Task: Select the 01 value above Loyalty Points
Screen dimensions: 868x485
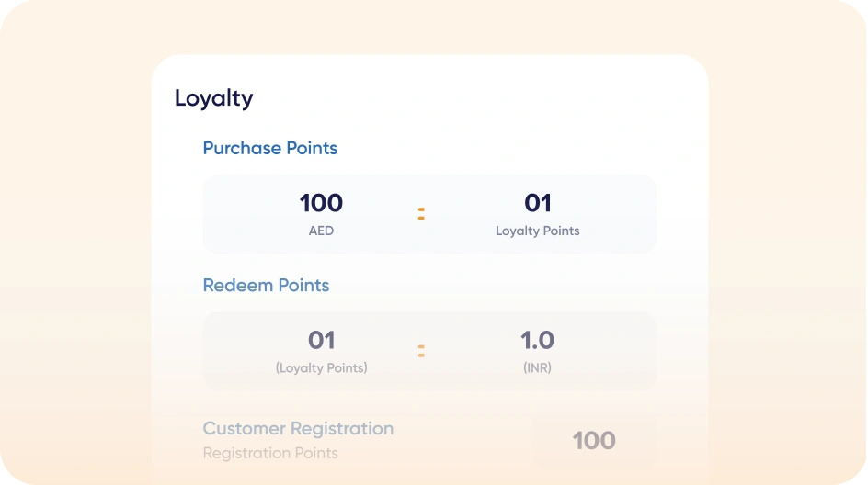Action: (537, 203)
